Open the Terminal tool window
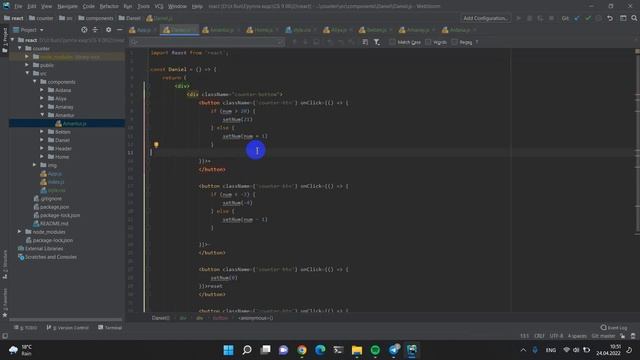This screenshot has width=640, height=360. [110, 327]
